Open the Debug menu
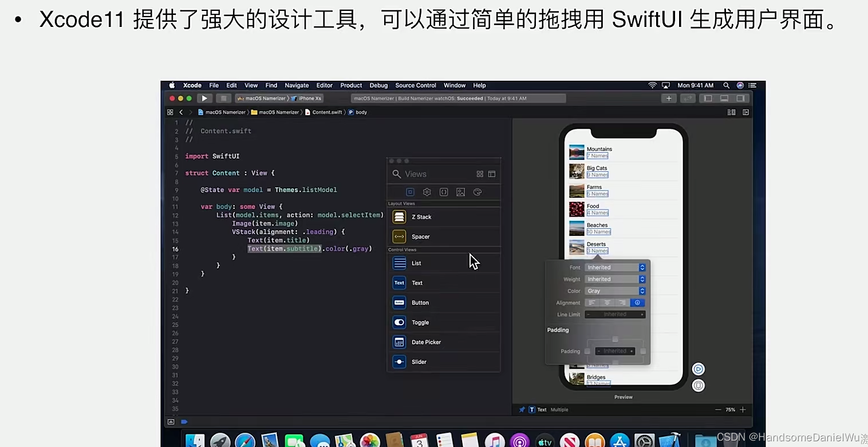The image size is (868, 447). [378, 85]
